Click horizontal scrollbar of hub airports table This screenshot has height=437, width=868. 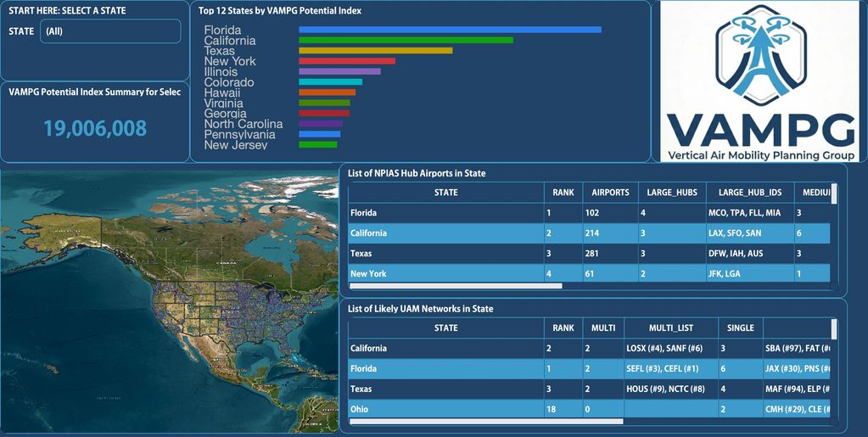456,286
